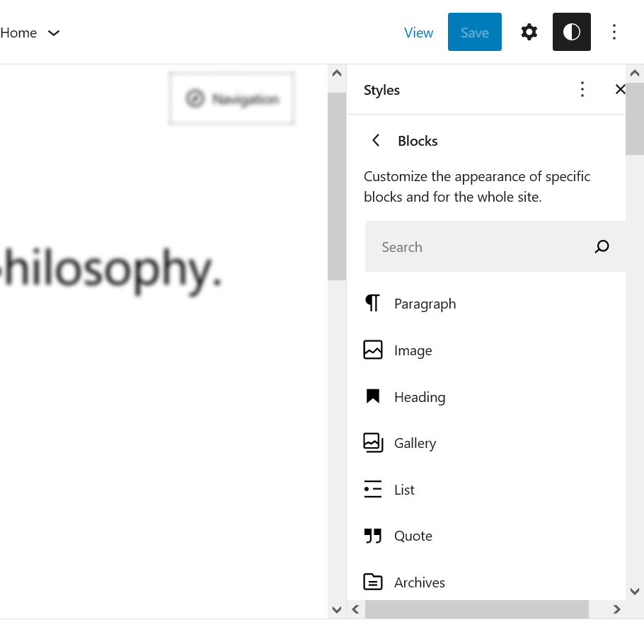Open the top bar Options menu
This screenshot has height=644, width=644.
614,32
